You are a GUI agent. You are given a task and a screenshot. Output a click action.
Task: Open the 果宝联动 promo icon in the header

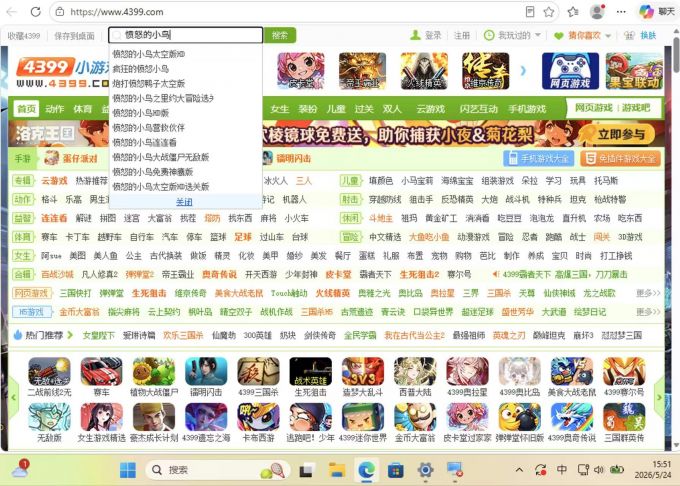point(634,71)
